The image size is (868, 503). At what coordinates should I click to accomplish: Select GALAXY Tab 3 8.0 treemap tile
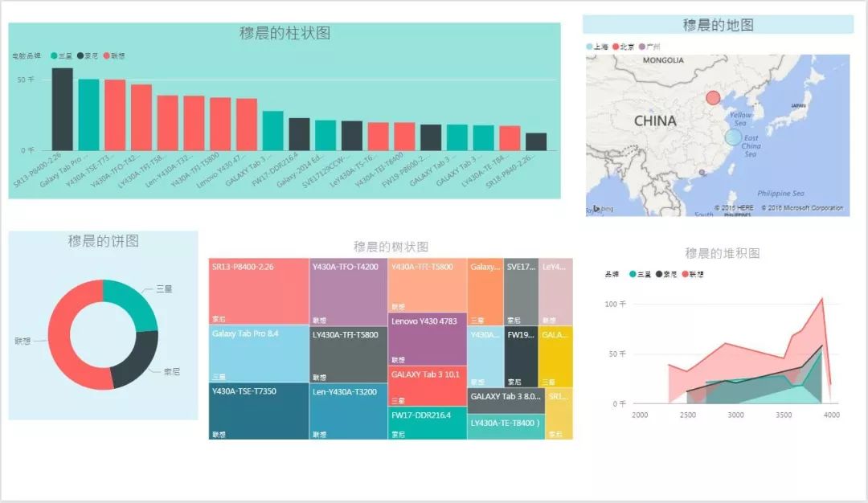coord(506,401)
